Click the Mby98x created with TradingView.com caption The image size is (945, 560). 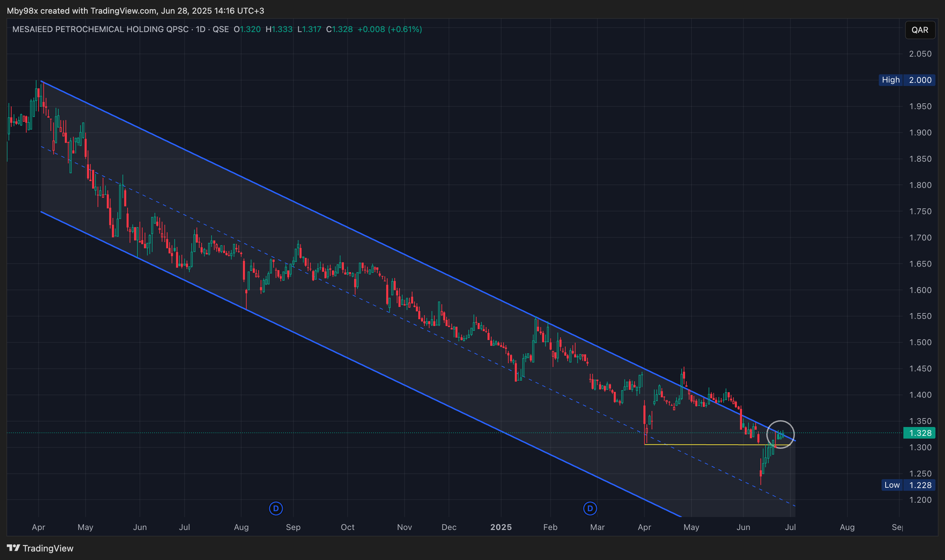[135, 11]
